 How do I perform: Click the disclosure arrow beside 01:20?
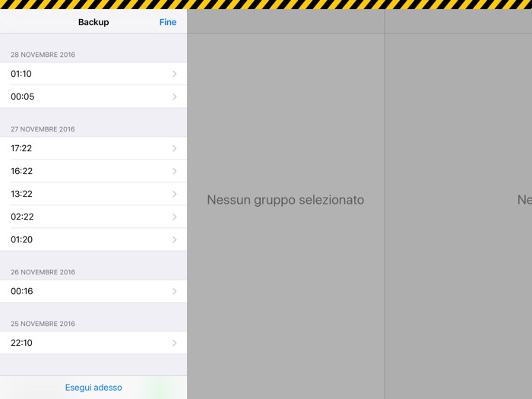pos(174,239)
